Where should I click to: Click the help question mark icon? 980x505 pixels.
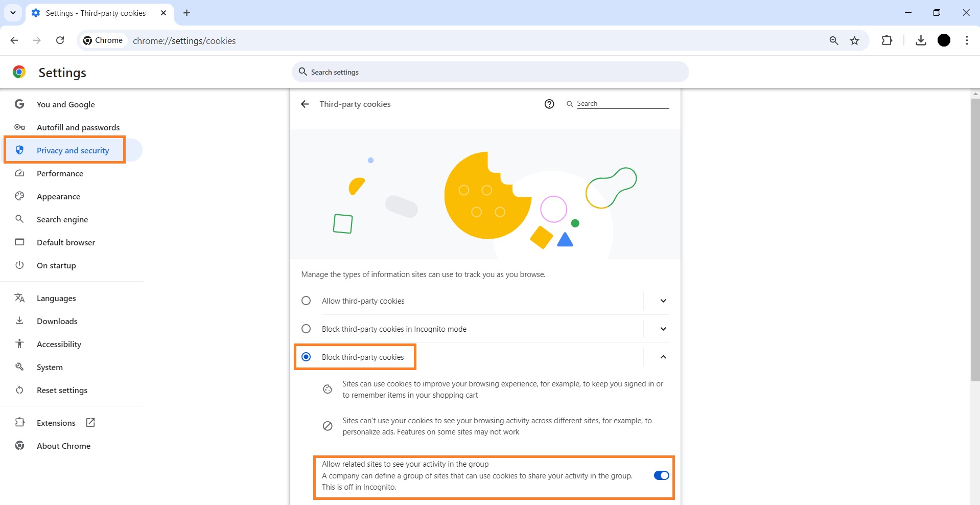click(x=549, y=104)
